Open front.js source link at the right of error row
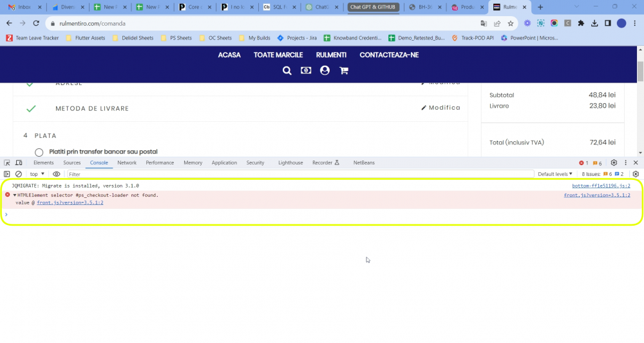644x343 pixels. tap(597, 195)
